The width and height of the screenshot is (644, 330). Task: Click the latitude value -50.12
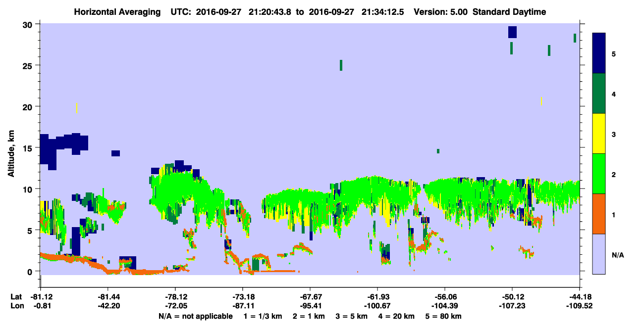click(512, 296)
